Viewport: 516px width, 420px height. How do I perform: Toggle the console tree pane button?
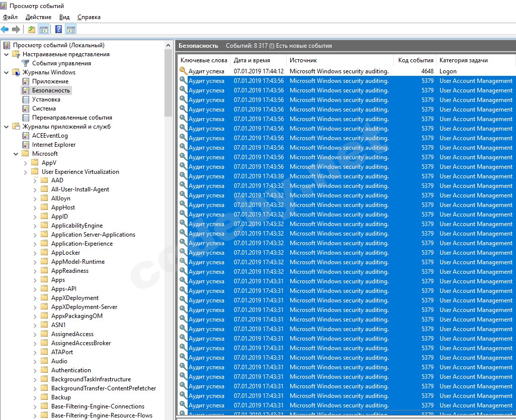tap(44, 29)
